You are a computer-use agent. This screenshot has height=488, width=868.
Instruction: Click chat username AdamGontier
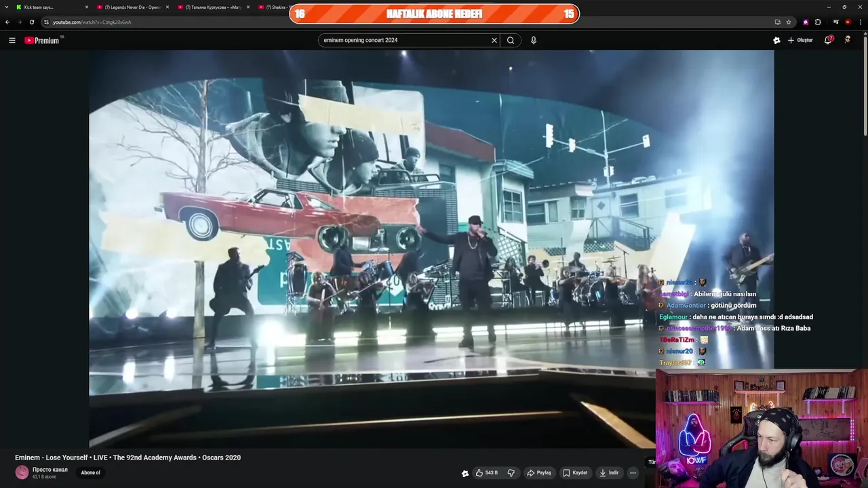click(x=686, y=306)
